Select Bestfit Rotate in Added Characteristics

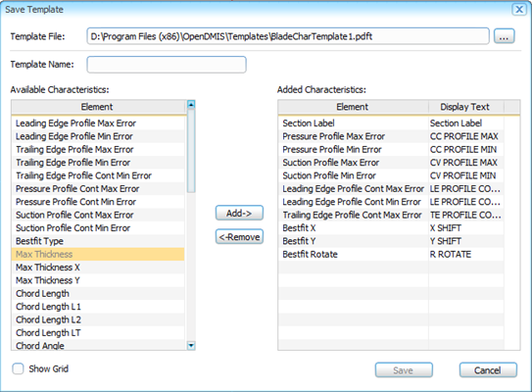(x=391, y=254)
